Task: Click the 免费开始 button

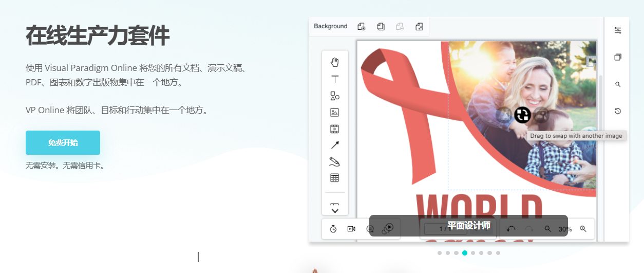Action: tap(63, 142)
